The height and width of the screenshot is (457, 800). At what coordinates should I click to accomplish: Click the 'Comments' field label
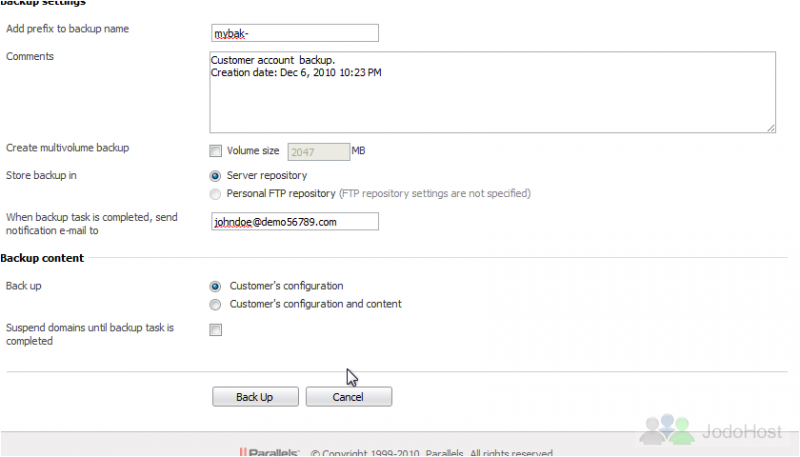30,57
